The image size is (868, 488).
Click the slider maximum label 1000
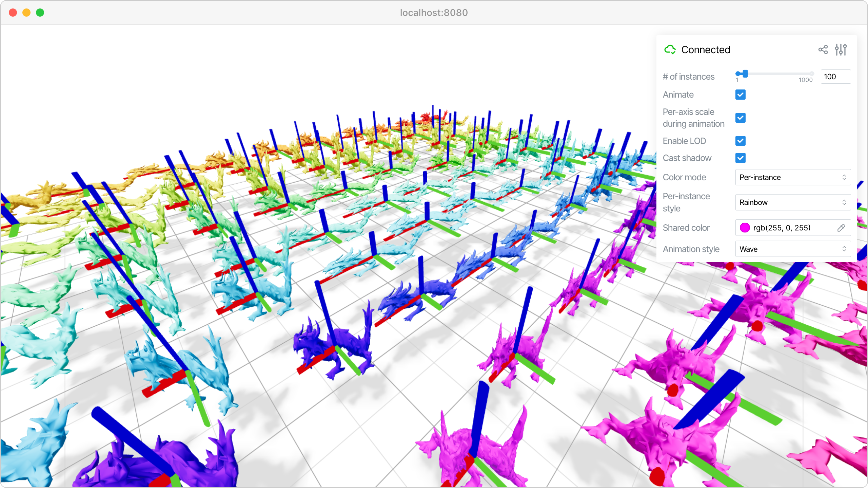(806, 80)
